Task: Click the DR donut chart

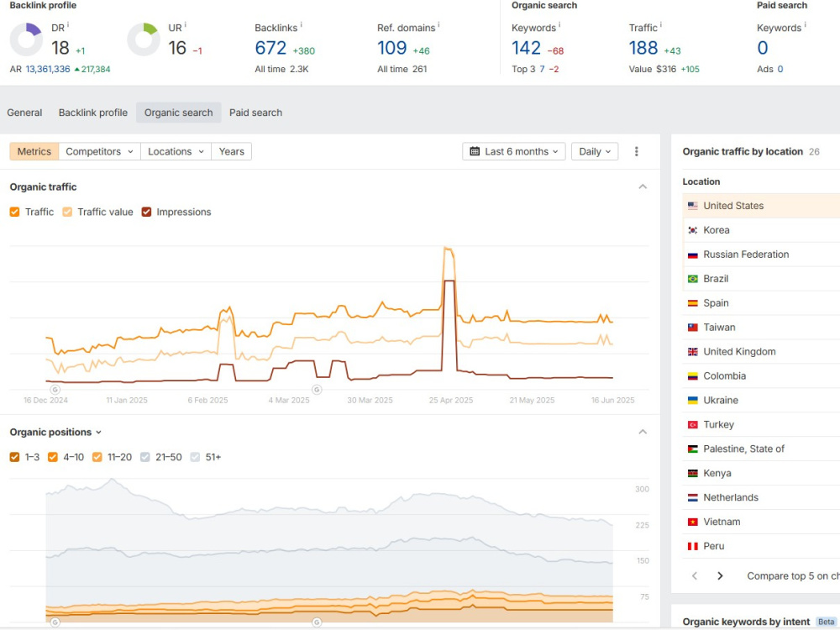Action: 26,39
